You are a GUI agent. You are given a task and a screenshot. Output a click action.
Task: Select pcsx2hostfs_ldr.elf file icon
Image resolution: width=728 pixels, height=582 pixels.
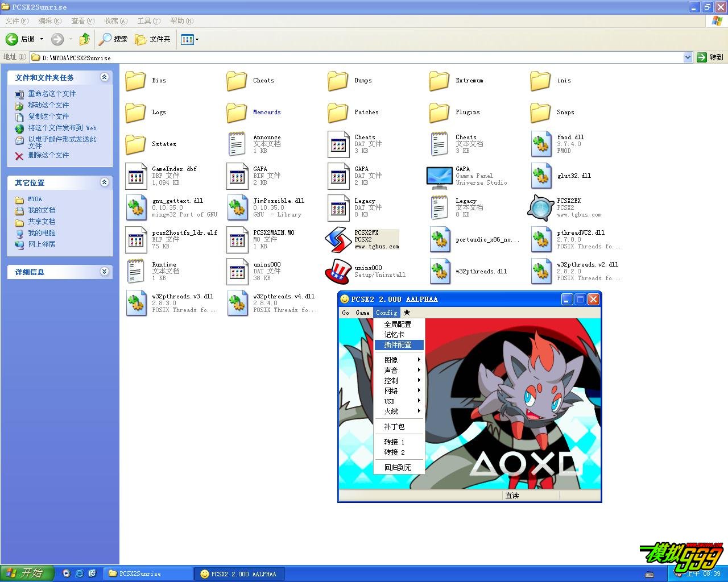[136, 240]
